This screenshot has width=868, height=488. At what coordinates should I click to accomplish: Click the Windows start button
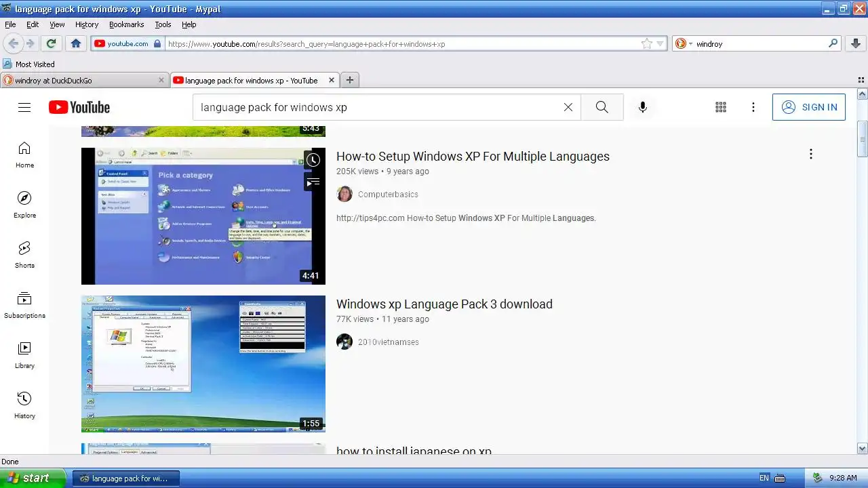pyautogui.click(x=33, y=478)
